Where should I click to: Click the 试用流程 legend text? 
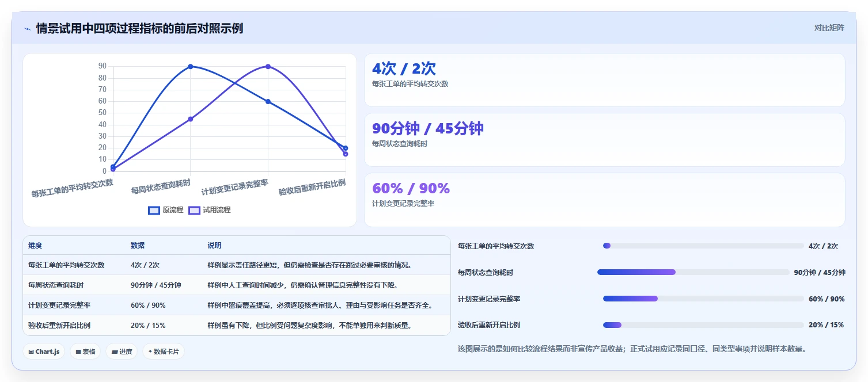click(217, 210)
